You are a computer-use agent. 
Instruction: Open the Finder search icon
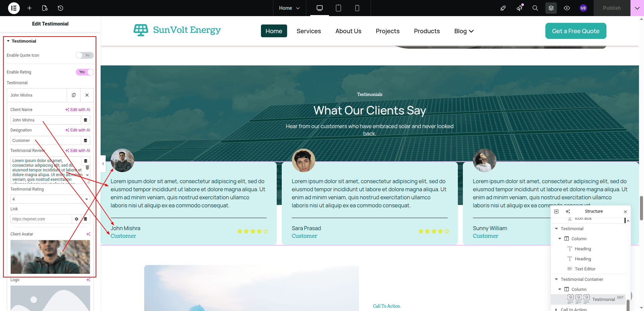535,8
